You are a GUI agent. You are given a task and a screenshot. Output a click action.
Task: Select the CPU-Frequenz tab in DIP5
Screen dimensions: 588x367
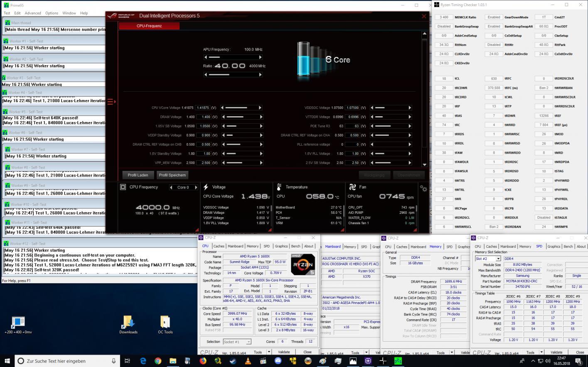click(149, 26)
